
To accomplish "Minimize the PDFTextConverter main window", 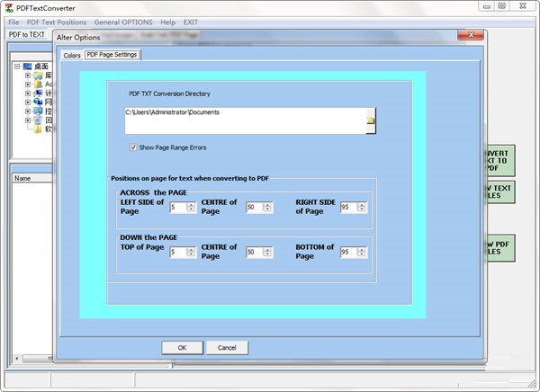I will (x=487, y=6).
